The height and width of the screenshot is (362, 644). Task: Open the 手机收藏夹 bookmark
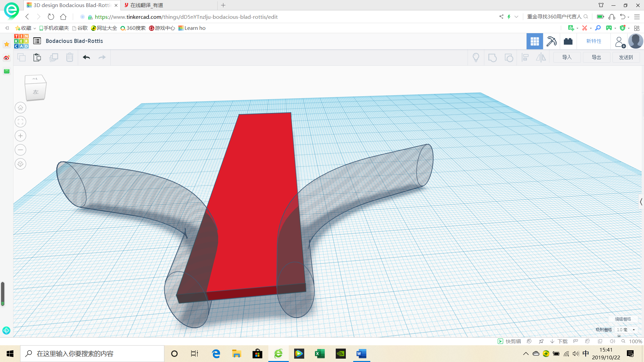(x=54, y=28)
